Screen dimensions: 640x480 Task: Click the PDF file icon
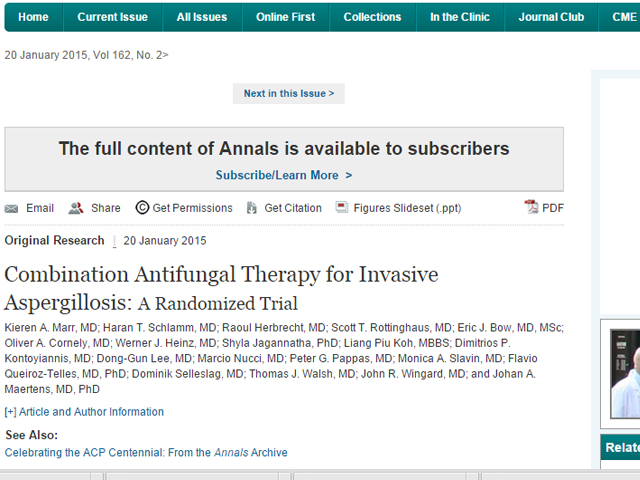531,207
